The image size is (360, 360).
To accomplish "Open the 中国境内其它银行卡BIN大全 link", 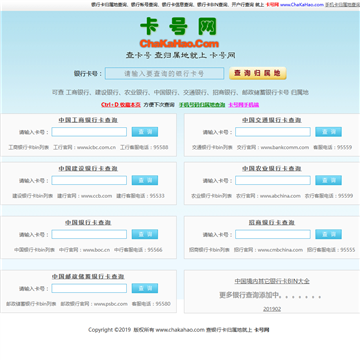I will tap(272, 281).
